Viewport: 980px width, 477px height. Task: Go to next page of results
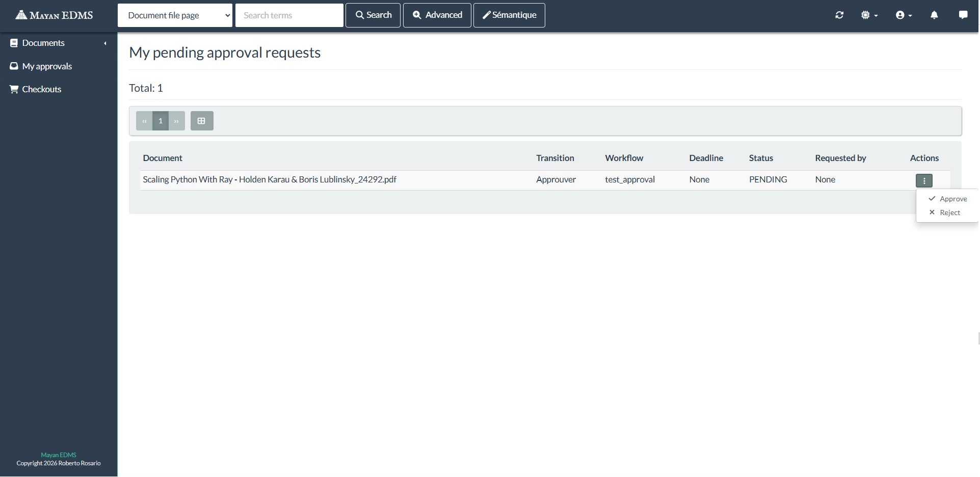pos(177,121)
